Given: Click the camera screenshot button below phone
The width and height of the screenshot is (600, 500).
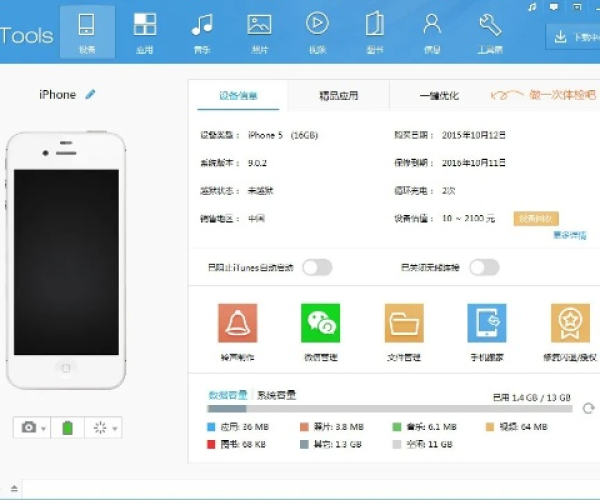Looking at the screenshot, I should coord(29,427).
